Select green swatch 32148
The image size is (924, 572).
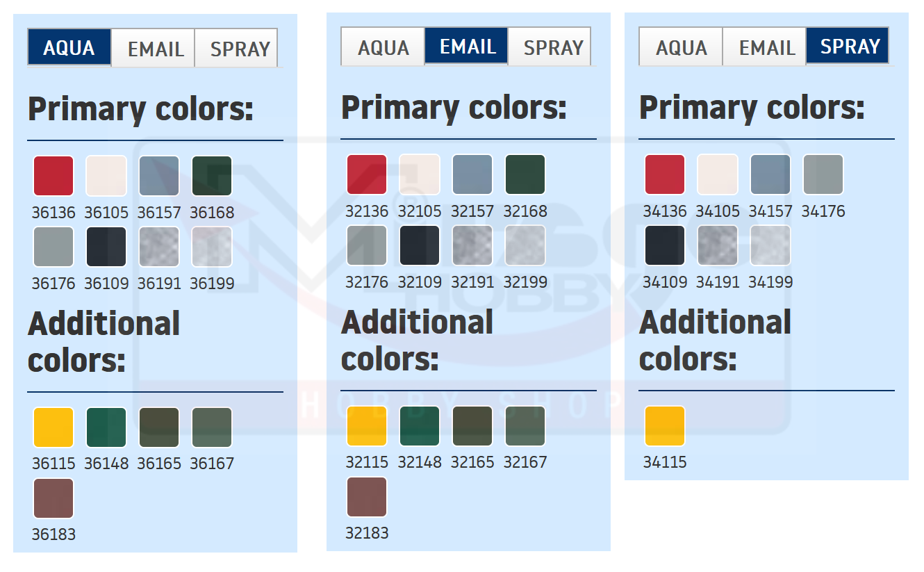[x=420, y=426]
